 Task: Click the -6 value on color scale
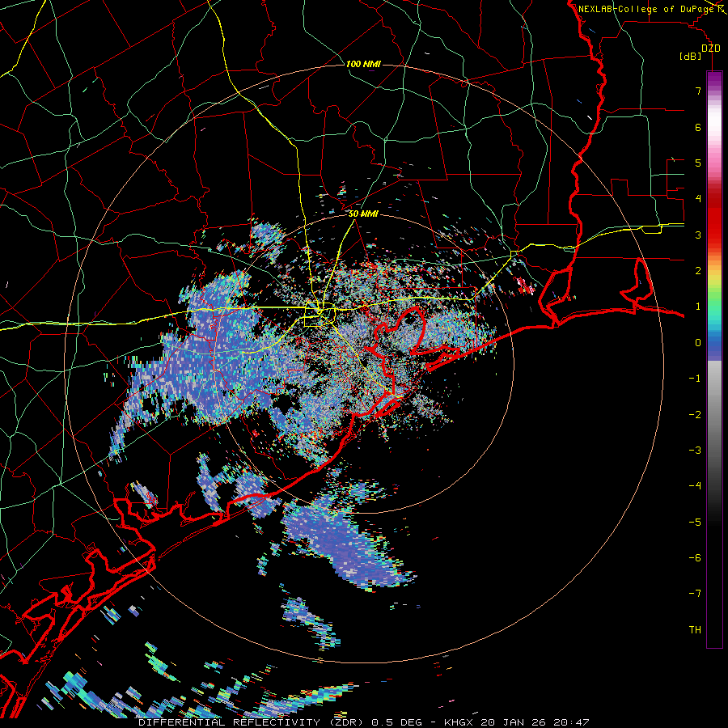coord(695,558)
